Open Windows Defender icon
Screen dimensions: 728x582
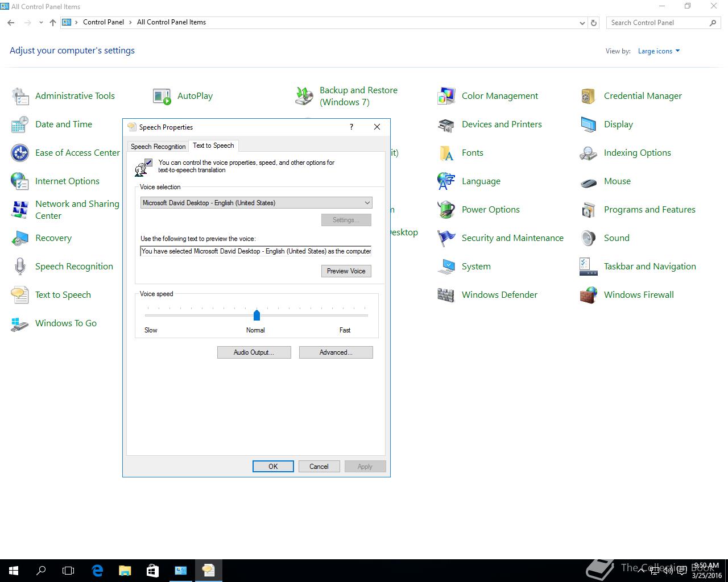[x=446, y=295]
